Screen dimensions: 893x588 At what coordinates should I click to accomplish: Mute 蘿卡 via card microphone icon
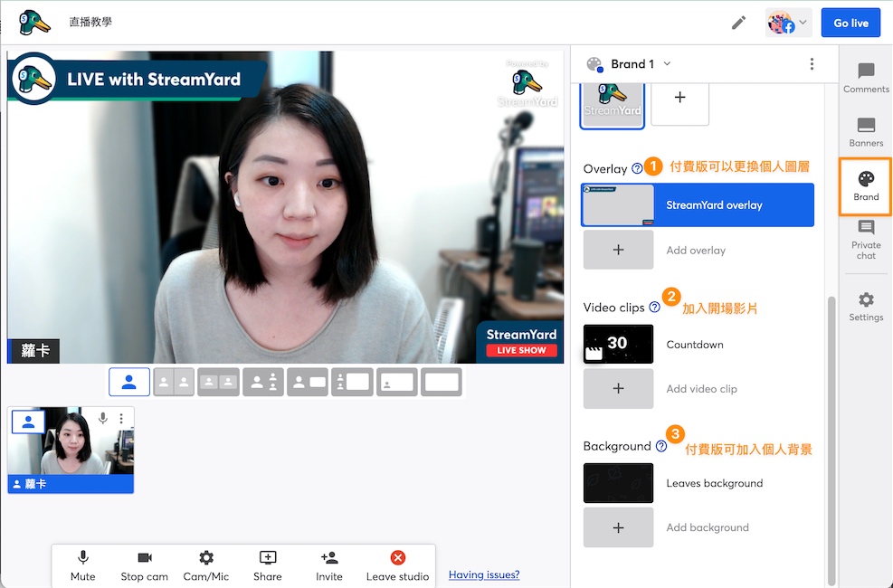tap(102, 418)
